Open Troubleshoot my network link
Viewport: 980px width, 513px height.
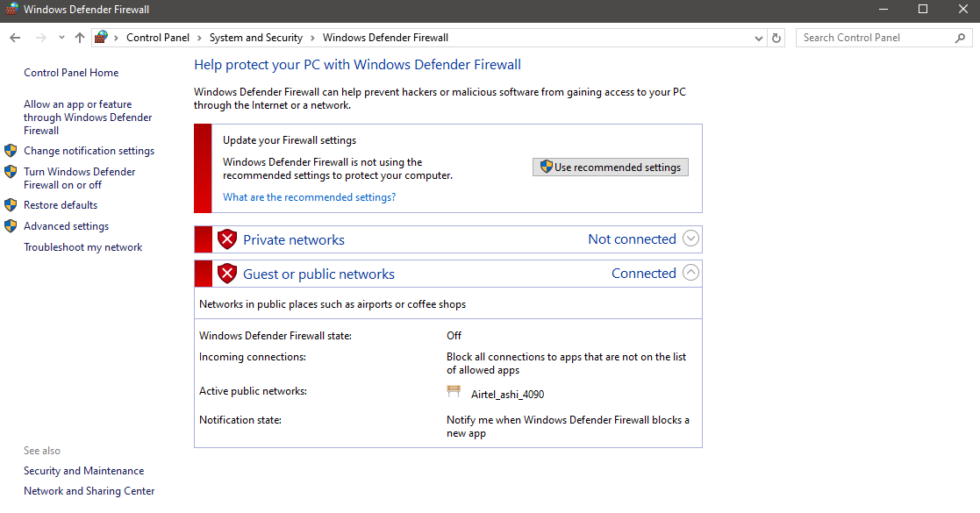(83, 247)
